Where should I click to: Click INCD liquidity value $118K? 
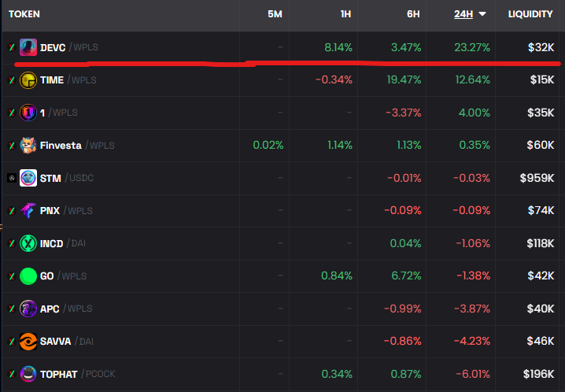(x=540, y=243)
